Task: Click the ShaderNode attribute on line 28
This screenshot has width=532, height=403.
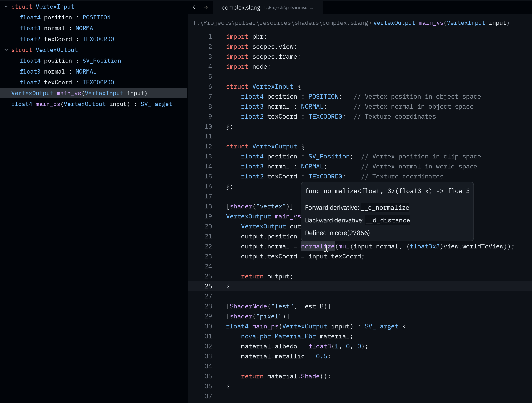Action: click(278, 306)
